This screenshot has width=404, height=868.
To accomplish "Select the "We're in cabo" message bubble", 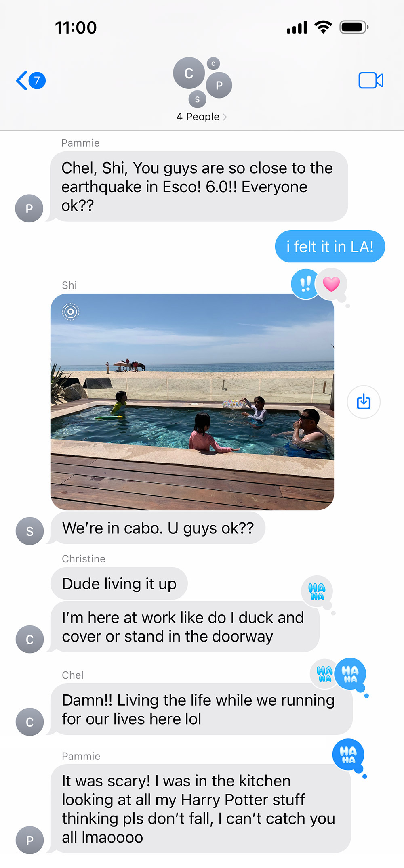I will [x=158, y=528].
